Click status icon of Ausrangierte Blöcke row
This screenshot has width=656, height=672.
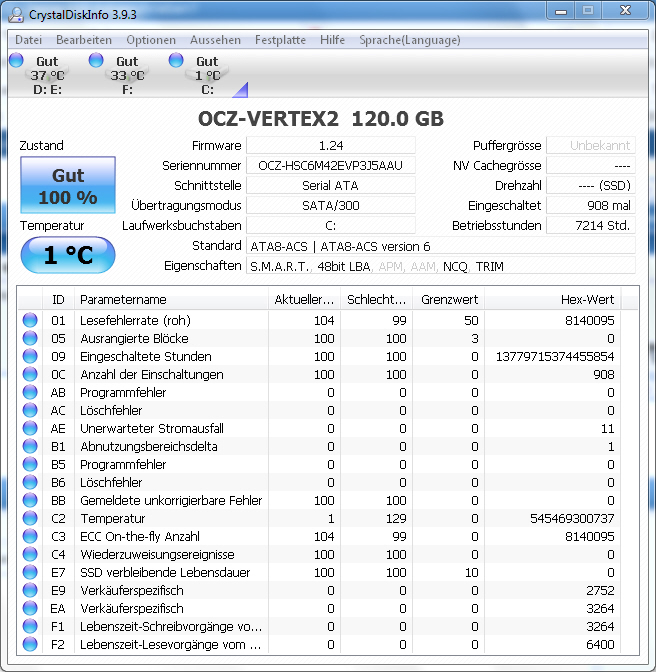pyautogui.click(x=30, y=338)
